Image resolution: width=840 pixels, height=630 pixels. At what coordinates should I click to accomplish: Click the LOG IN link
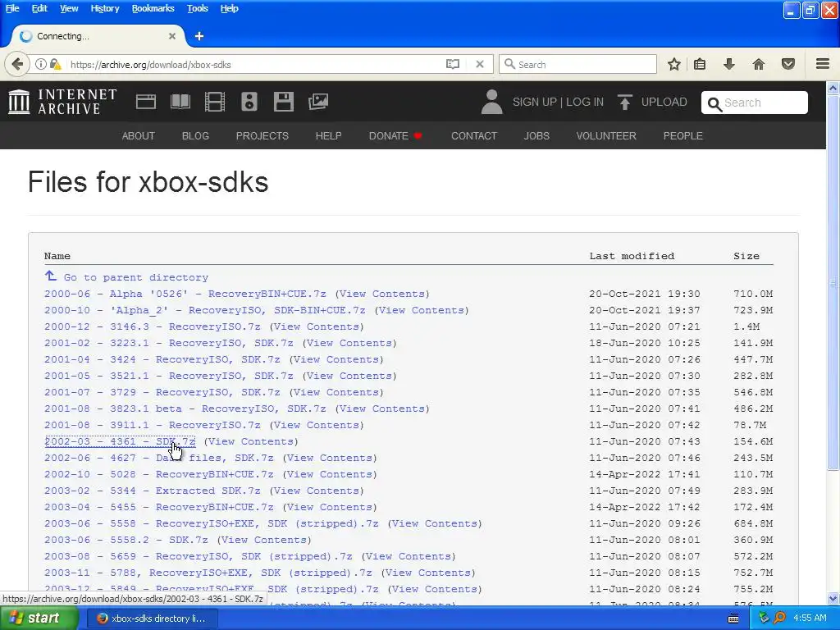(x=585, y=102)
